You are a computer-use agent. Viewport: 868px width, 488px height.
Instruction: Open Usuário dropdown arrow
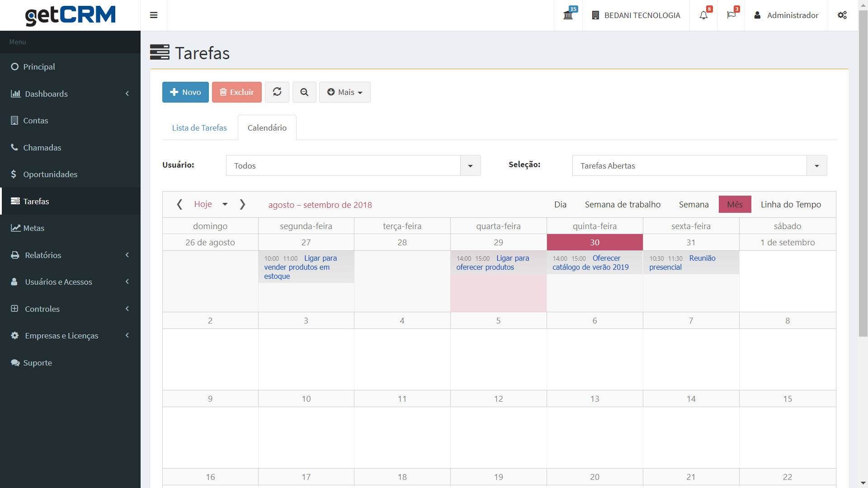[x=471, y=166]
